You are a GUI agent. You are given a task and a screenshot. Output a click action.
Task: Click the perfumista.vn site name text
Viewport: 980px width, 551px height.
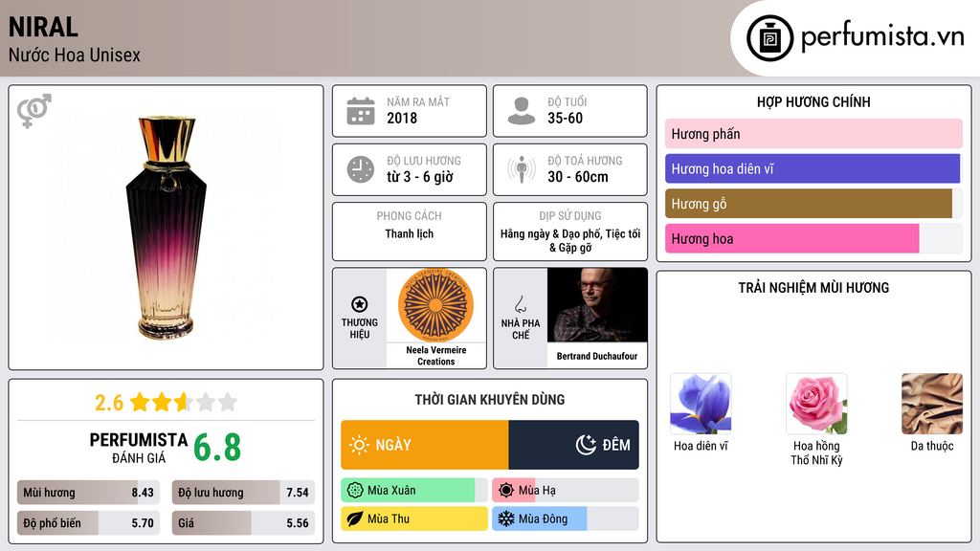point(882,37)
